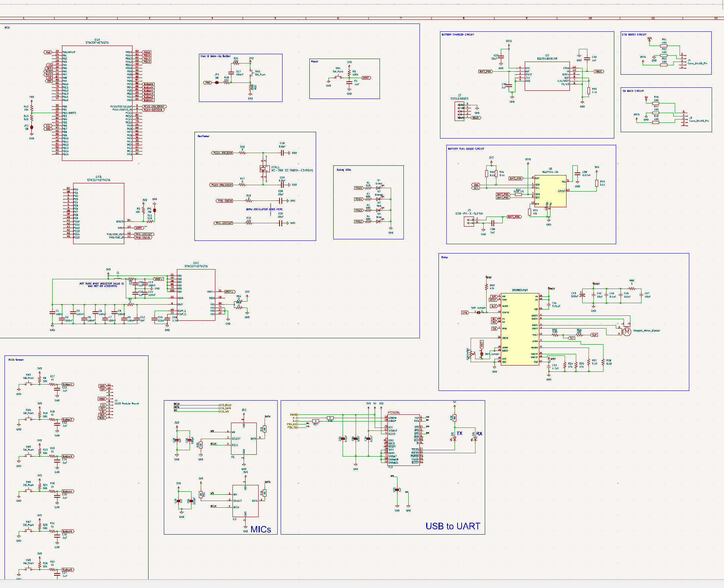
Task: Select the 32.768kHz crystal XTALL symbol
Action: pos(265,169)
